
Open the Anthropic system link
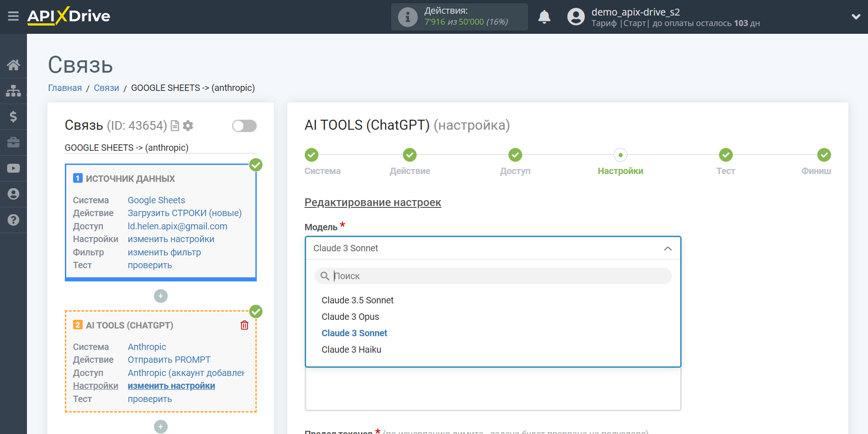tap(147, 347)
